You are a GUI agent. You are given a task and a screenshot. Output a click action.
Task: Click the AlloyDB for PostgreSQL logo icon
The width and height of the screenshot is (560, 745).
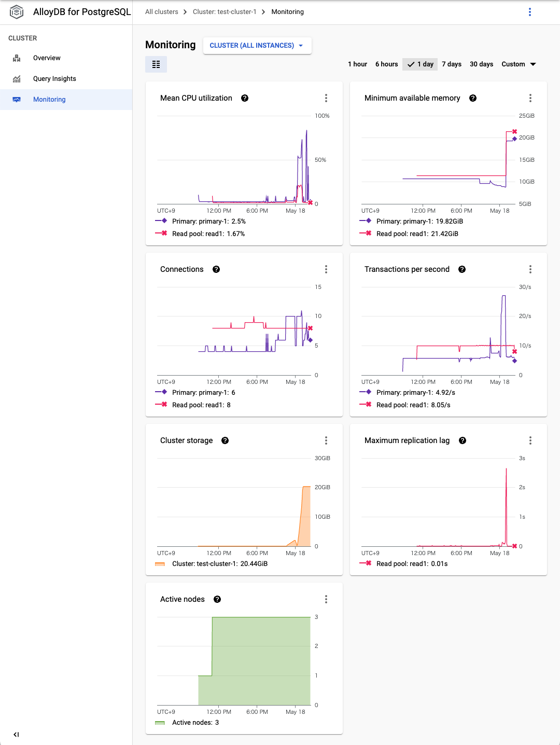click(x=16, y=11)
